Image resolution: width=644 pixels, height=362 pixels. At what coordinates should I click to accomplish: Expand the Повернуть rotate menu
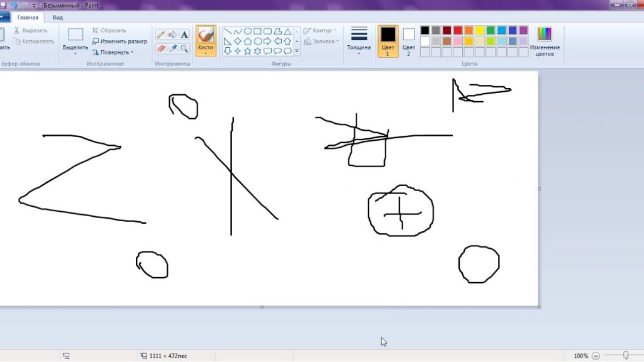[113, 52]
